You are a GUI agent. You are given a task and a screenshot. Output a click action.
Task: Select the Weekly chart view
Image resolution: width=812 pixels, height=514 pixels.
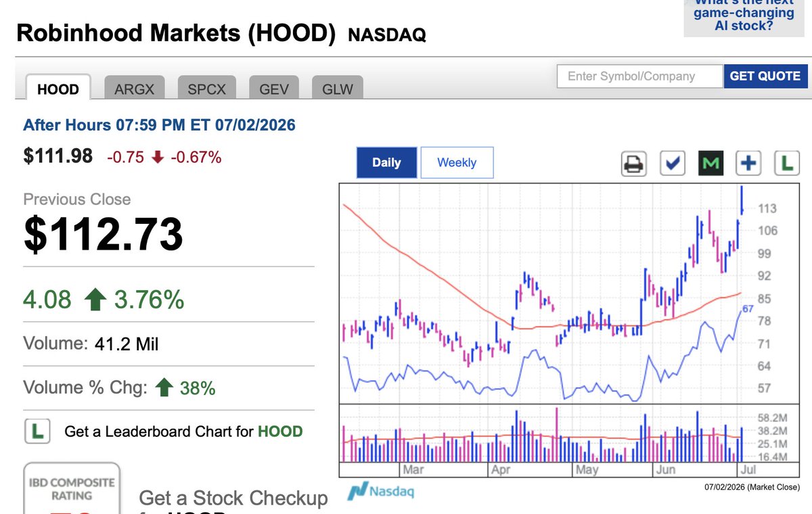coord(457,162)
